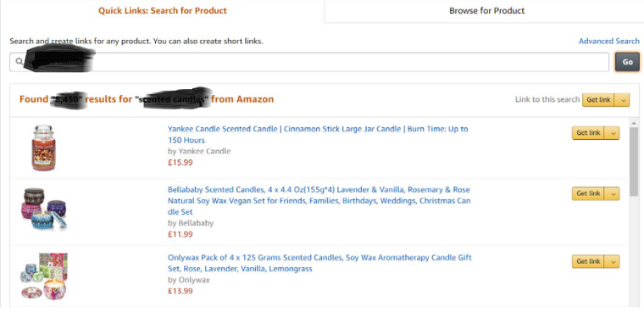Image resolution: width=644 pixels, height=313 pixels.
Task: Get link for the Yankee Candle product
Action: pyautogui.click(x=588, y=133)
